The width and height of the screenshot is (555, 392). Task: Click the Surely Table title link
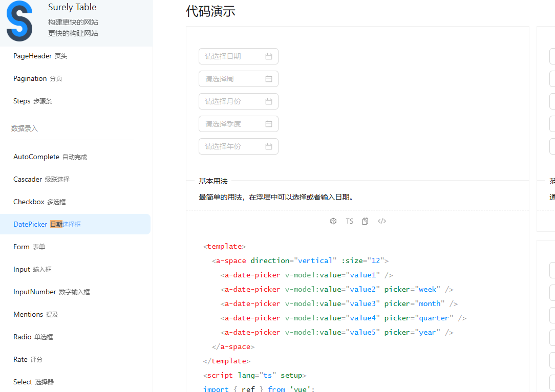click(72, 7)
